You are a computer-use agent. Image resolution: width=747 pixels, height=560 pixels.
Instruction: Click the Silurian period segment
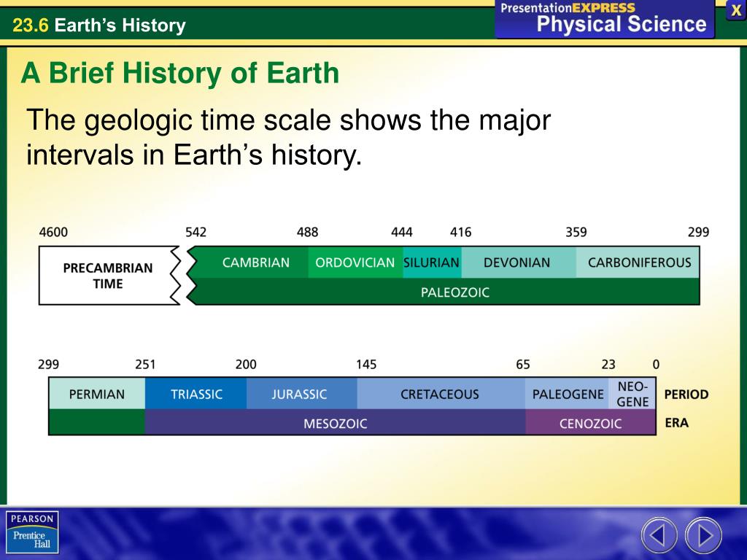point(432,262)
